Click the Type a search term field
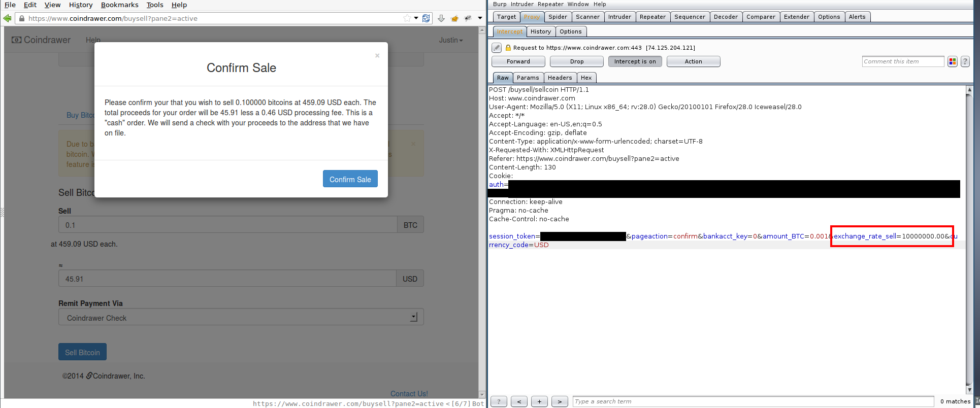980x408 pixels. pos(753,401)
